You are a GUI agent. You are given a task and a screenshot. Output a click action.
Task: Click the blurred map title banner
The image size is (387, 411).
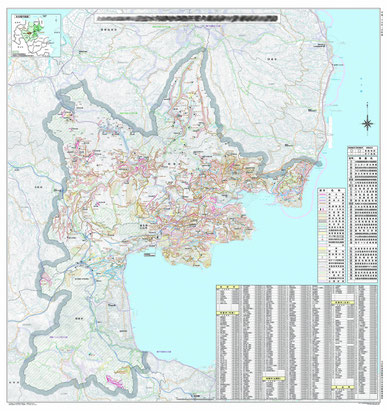(187, 18)
